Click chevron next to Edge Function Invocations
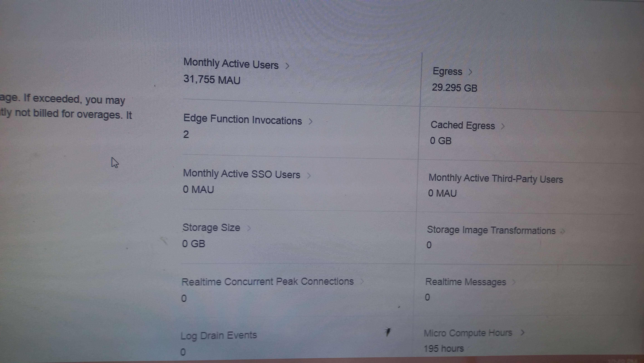The image size is (644, 363). coord(310,122)
